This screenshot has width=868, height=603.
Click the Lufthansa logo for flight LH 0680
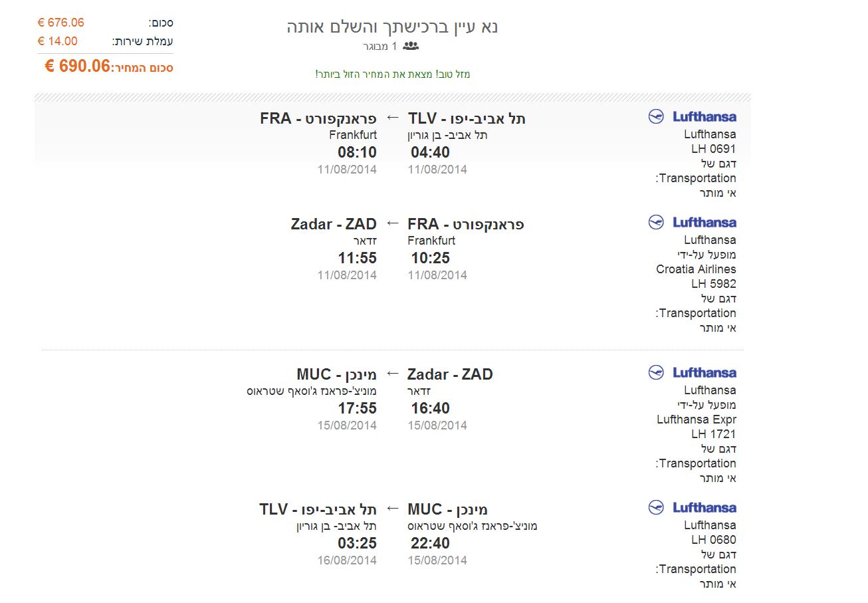693,508
